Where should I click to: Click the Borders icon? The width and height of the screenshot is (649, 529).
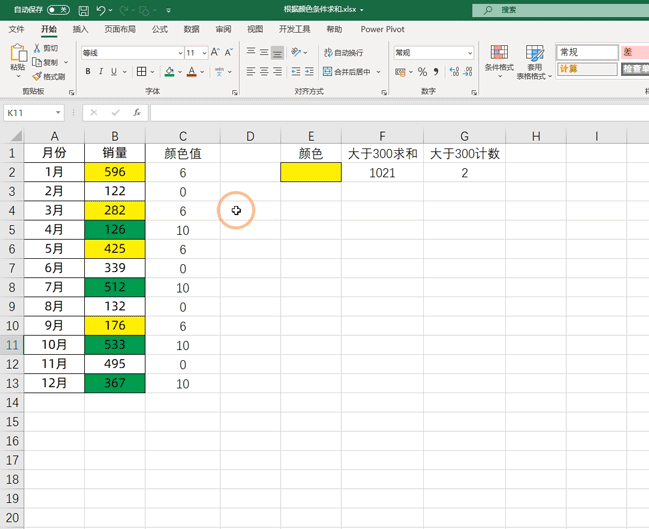click(142, 71)
